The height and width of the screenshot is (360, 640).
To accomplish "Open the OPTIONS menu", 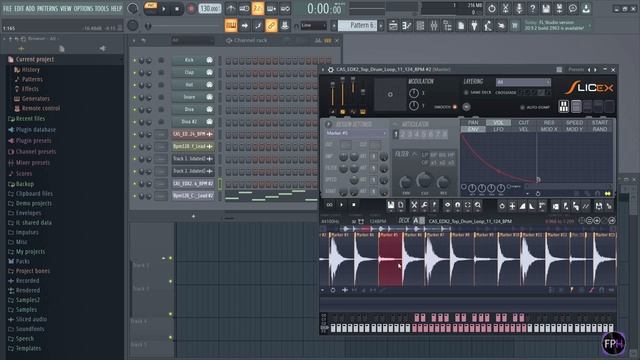I will click(x=83, y=9).
